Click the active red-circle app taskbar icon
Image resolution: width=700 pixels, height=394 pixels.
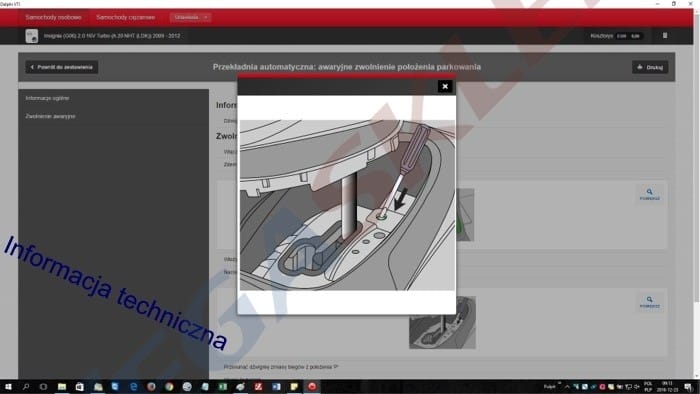tap(312, 387)
